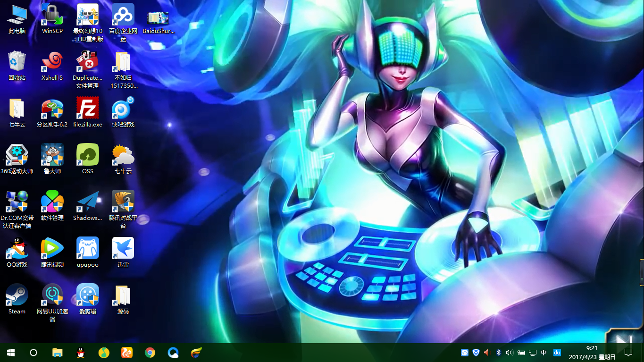Open network connection tray icon
Screen dimensions: 644x362
(533, 353)
